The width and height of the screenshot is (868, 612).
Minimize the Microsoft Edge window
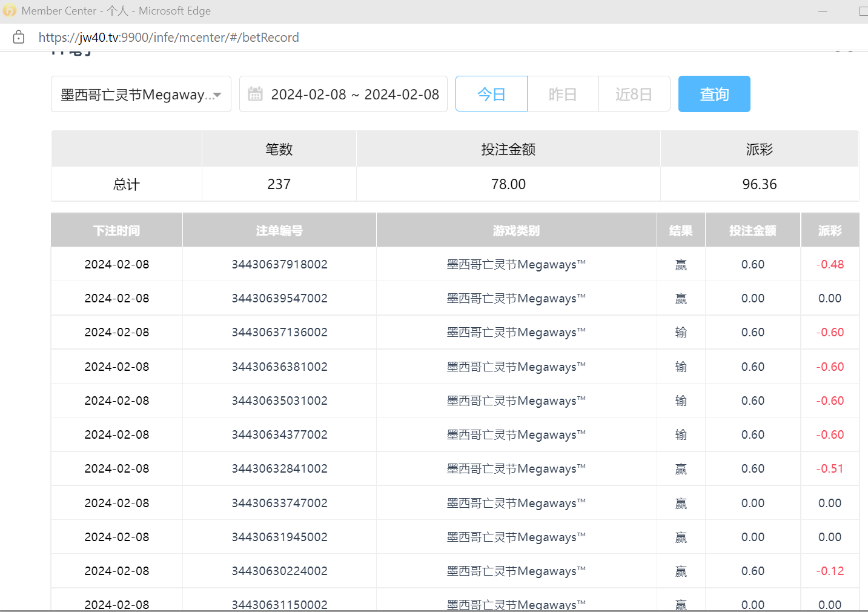click(x=823, y=11)
